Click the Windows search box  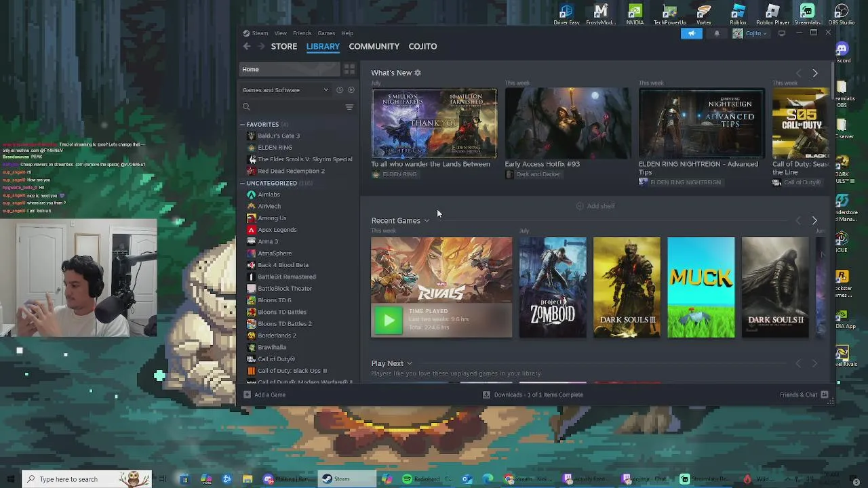[87, 479]
